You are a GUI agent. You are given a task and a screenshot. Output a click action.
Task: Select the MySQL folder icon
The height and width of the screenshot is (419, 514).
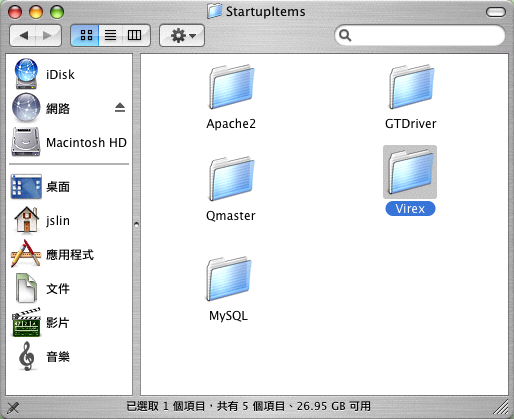point(229,279)
